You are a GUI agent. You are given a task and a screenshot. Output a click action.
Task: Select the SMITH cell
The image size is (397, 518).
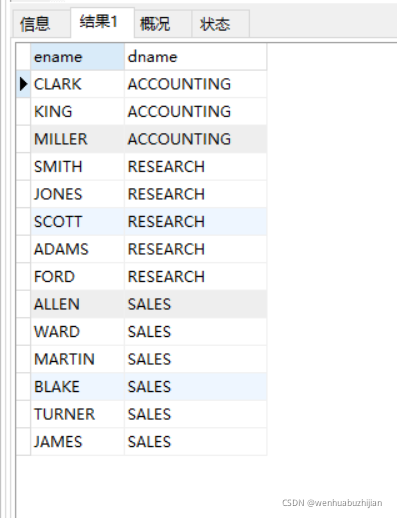click(77, 166)
